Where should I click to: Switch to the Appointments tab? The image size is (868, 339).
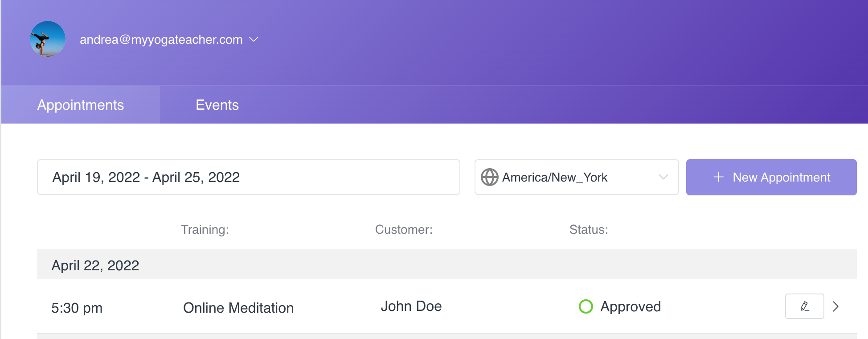click(81, 105)
